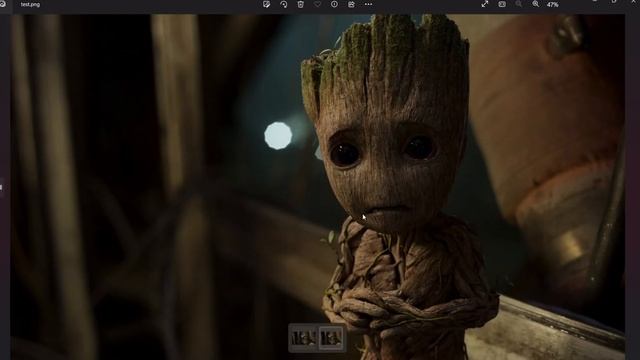
Task: Select the first filmstrip thumbnail
Action: (x=304, y=338)
